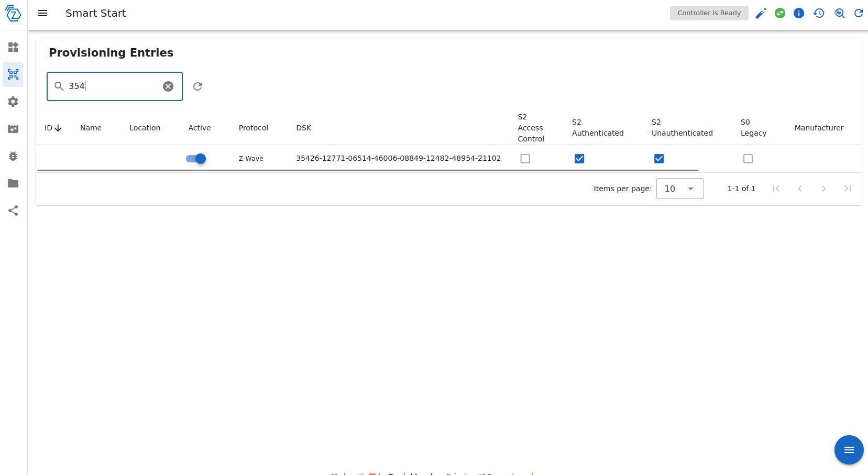The width and height of the screenshot is (868, 475).
Task: Go to the last page of entries
Action: [x=848, y=189]
